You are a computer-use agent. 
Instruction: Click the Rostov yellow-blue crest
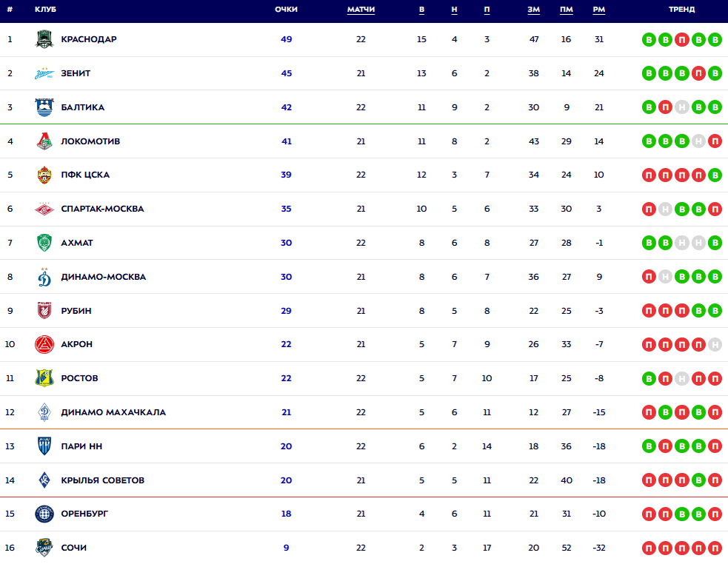[x=44, y=378]
